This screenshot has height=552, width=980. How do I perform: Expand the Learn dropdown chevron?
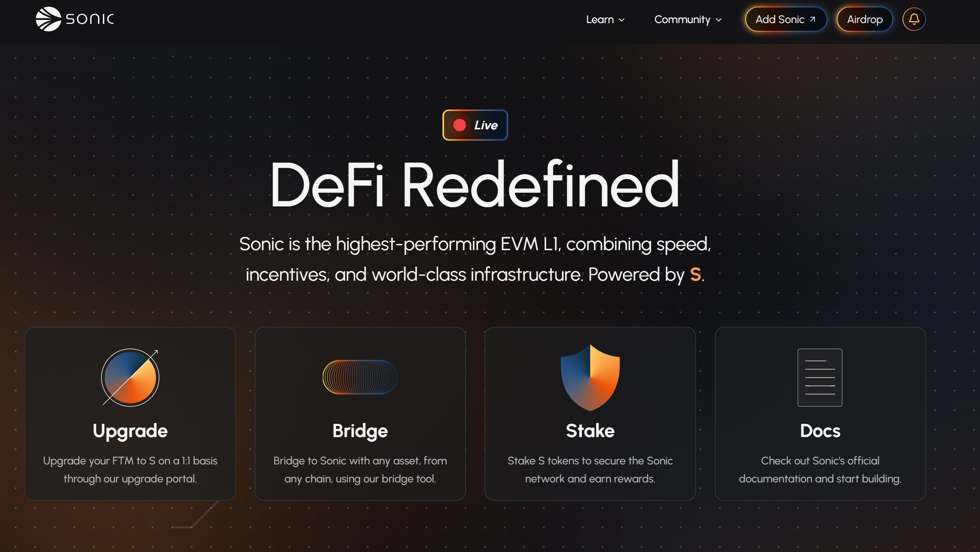click(x=622, y=20)
